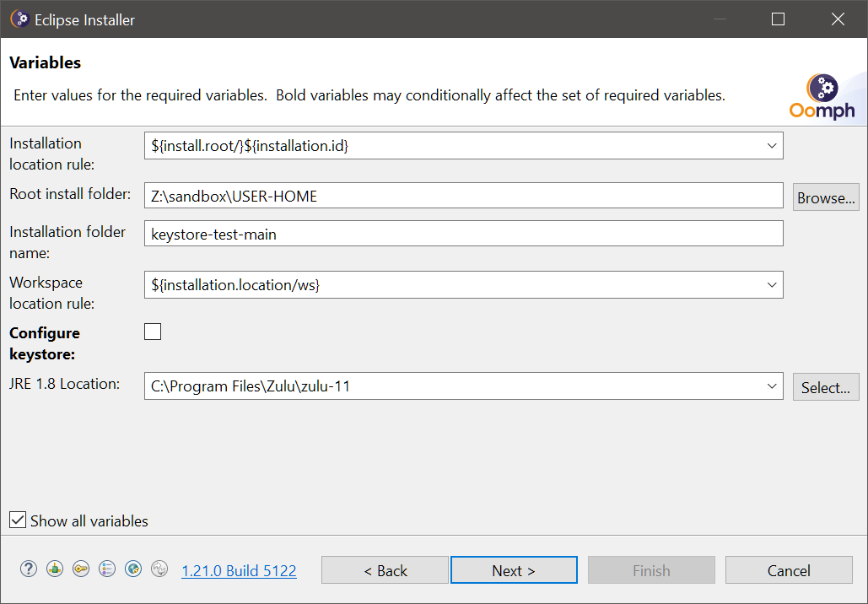Focus the Installation folder name field
This screenshot has width=868, height=604.
(464, 234)
